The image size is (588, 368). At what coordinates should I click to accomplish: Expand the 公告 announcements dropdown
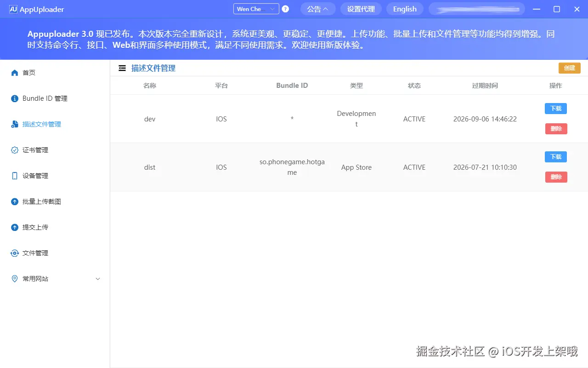click(x=318, y=9)
